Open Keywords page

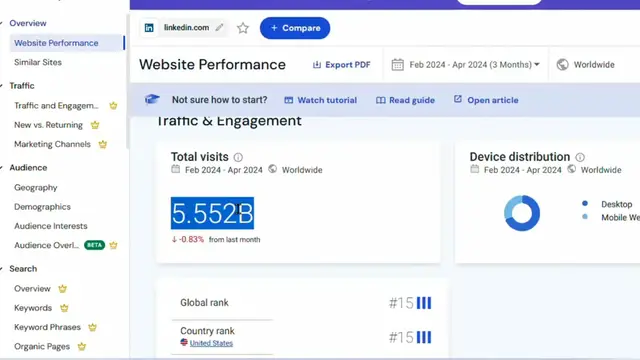point(33,308)
